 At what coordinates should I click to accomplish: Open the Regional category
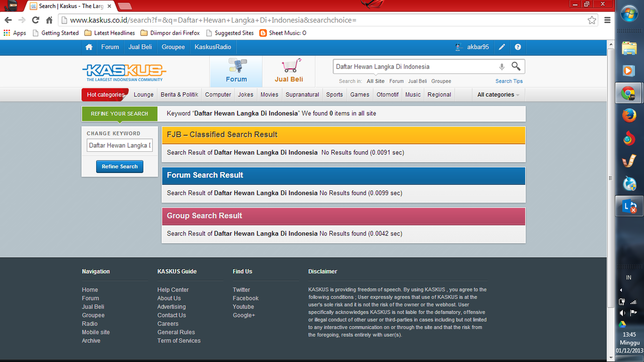coord(439,95)
